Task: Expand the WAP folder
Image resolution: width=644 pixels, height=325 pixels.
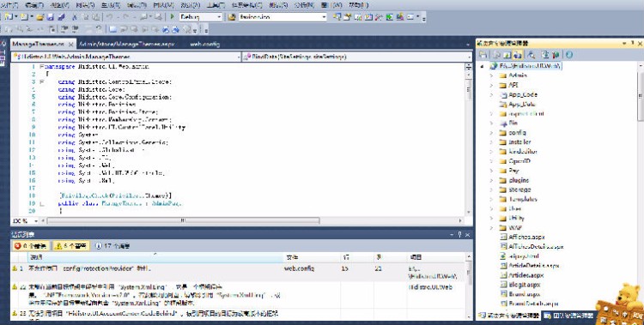Action: (x=491, y=228)
